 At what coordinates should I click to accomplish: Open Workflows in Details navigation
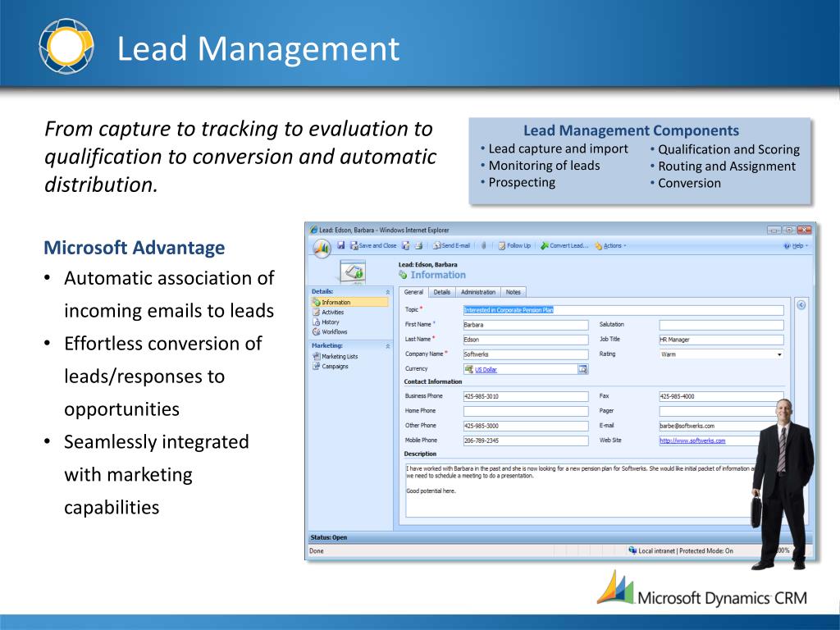point(330,331)
